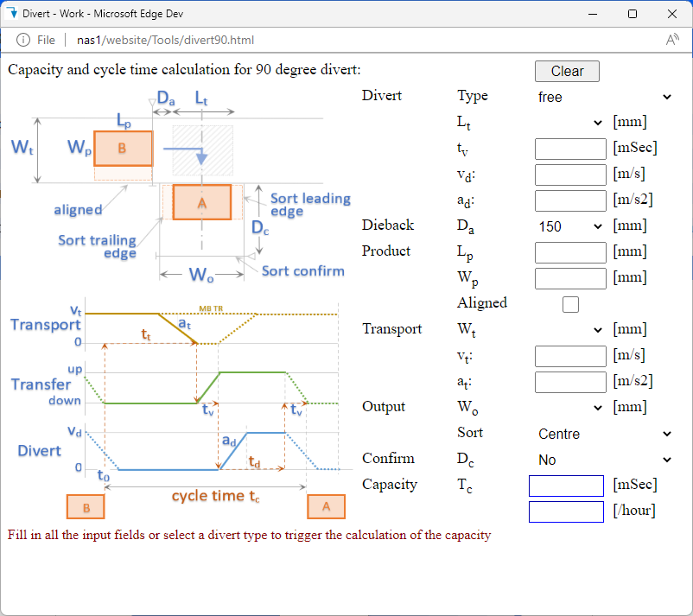
Task: Open the Transport Wt dropdown
Action: tap(570, 330)
